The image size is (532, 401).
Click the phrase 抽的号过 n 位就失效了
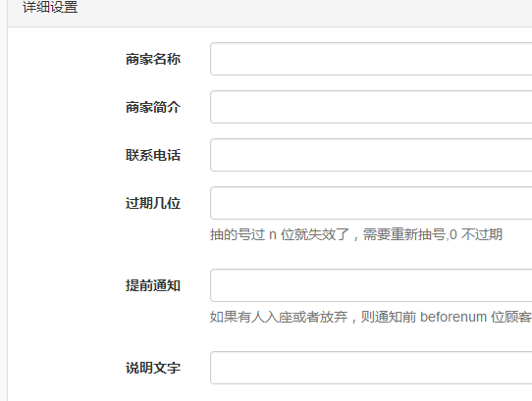coord(280,234)
